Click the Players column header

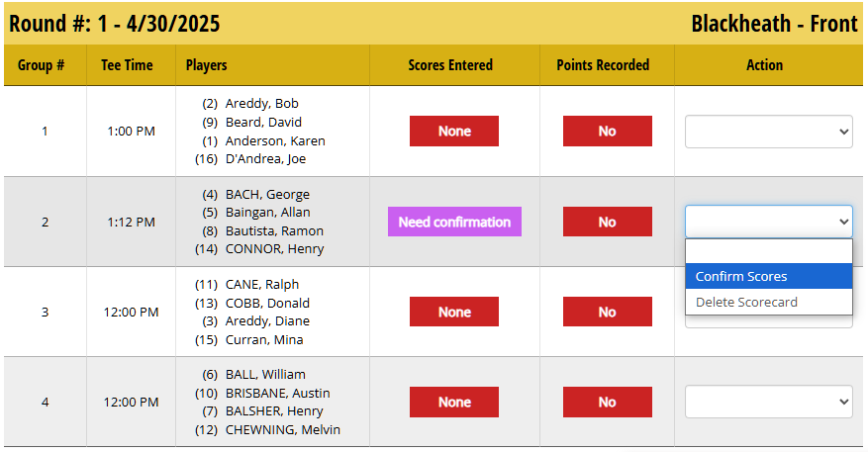[x=206, y=65]
